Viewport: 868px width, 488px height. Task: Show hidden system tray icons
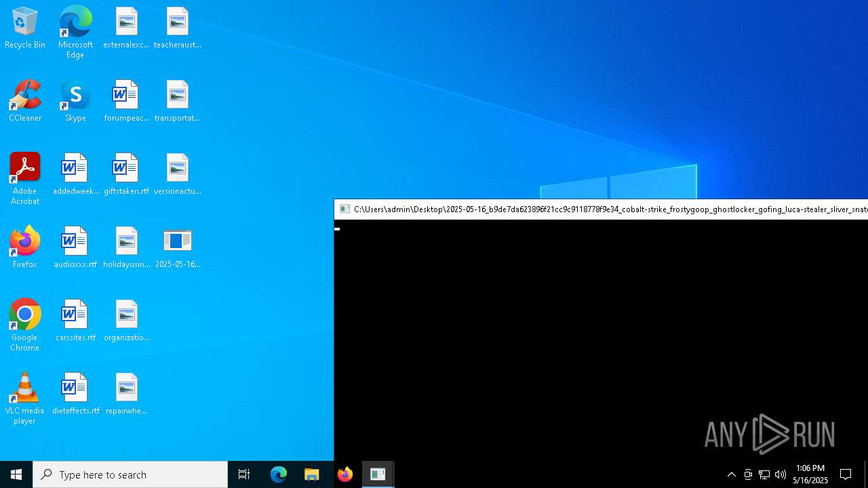click(732, 474)
